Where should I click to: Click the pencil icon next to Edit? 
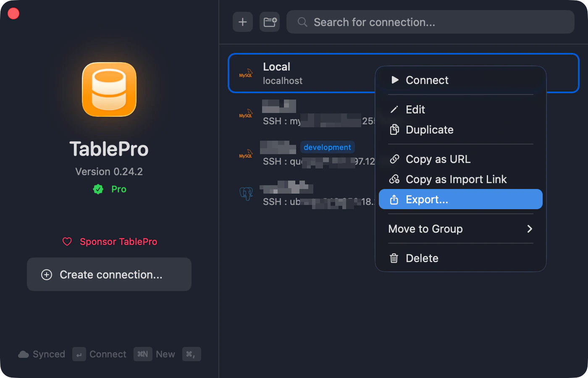click(x=394, y=109)
